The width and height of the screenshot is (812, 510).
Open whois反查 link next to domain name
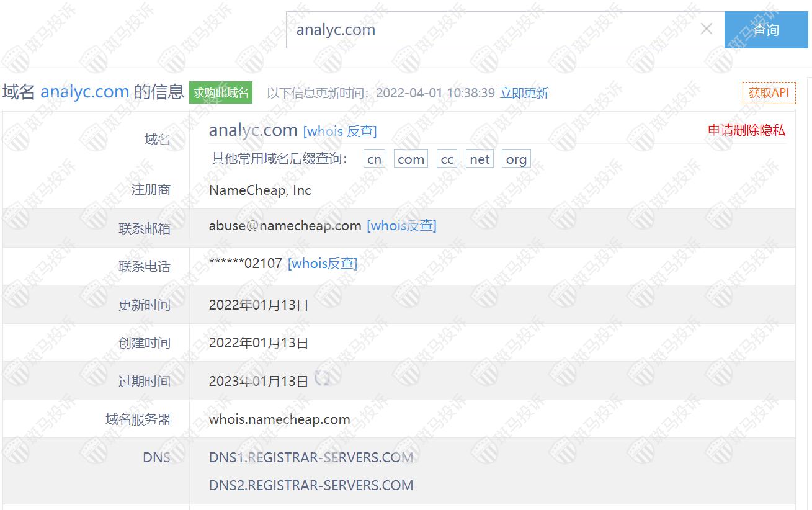340,131
